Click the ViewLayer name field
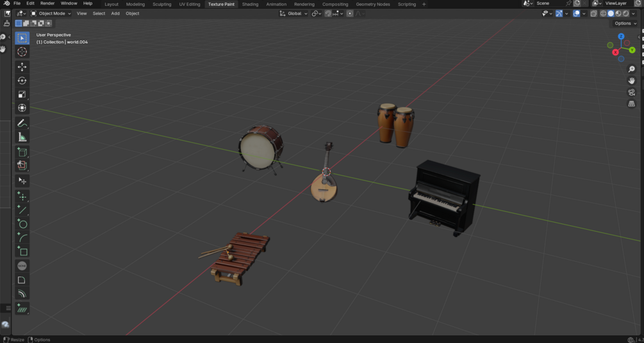644x343 pixels. pos(618,3)
